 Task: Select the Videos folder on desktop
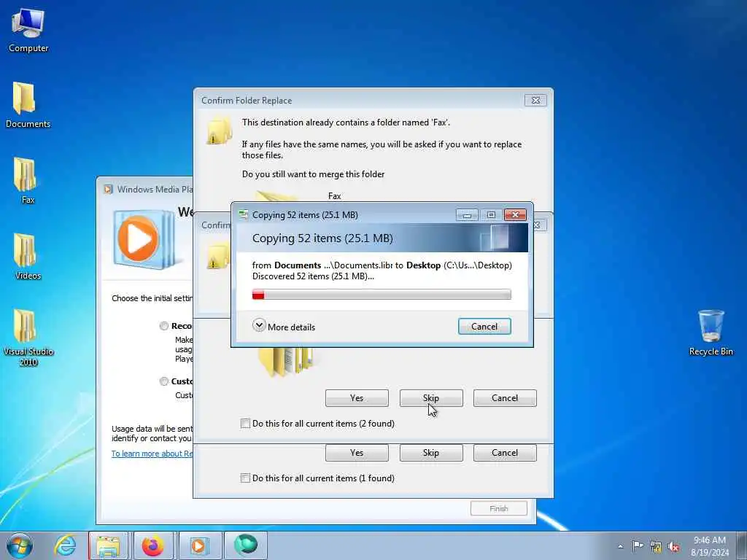(28, 257)
